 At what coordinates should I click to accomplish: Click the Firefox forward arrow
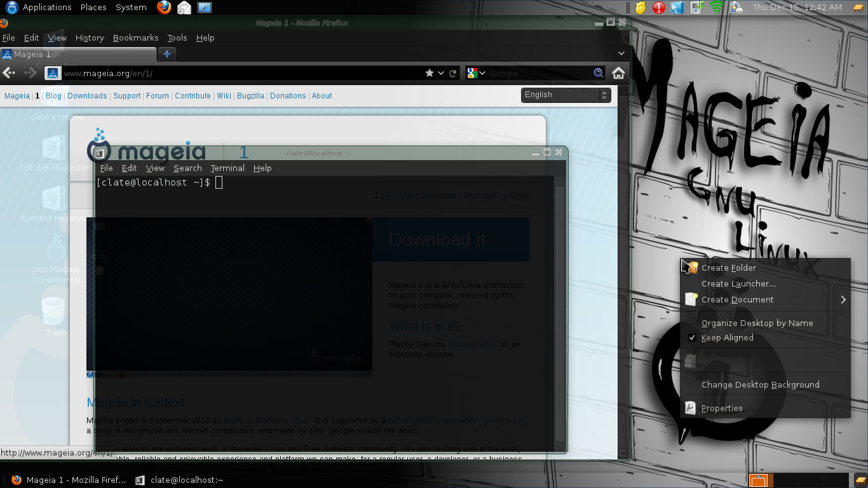pos(30,73)
